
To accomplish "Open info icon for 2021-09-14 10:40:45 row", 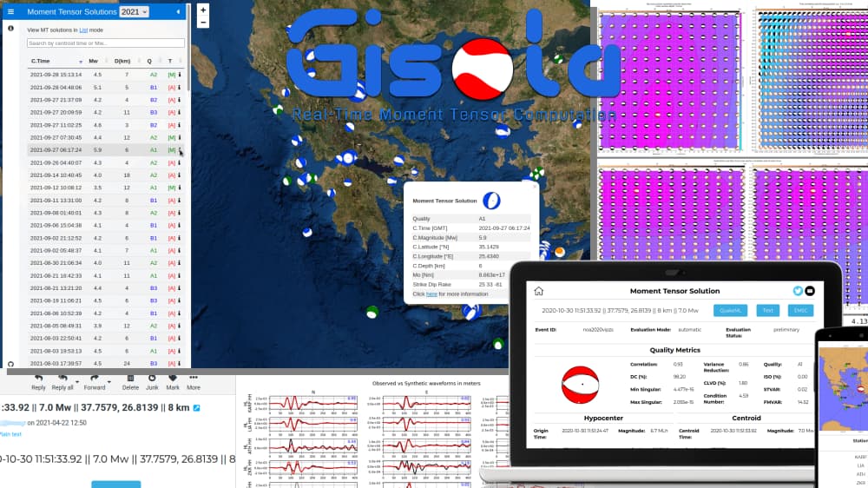I will click(180, 175).
